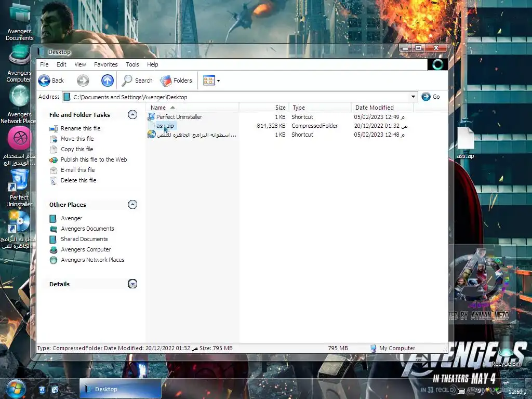Select ass.zip file on the desktop
The image size is (532, 399).
465,143
